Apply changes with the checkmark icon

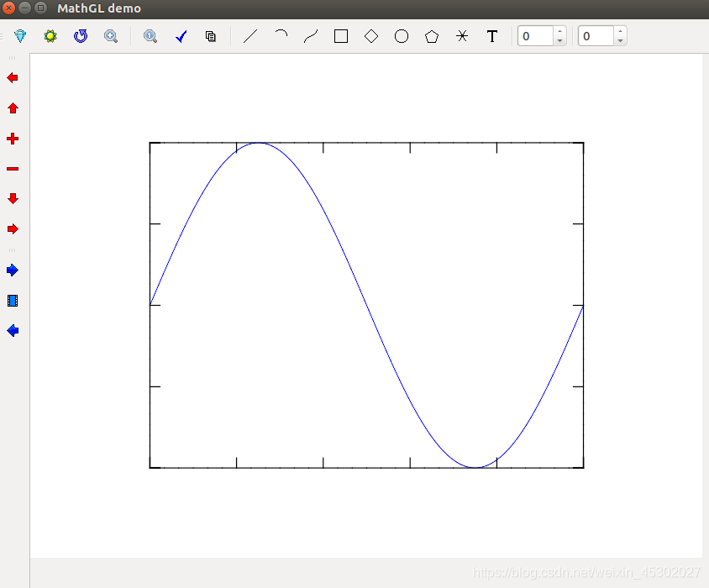[181, 36]
